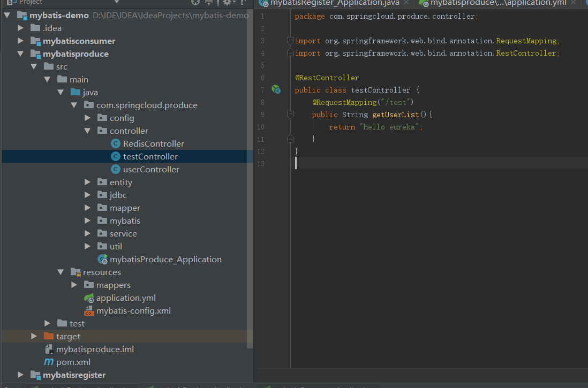This screenshot has width=588, height=388.
Task: Expand the mapper package arrow
Action: click(x=87, y=208)
